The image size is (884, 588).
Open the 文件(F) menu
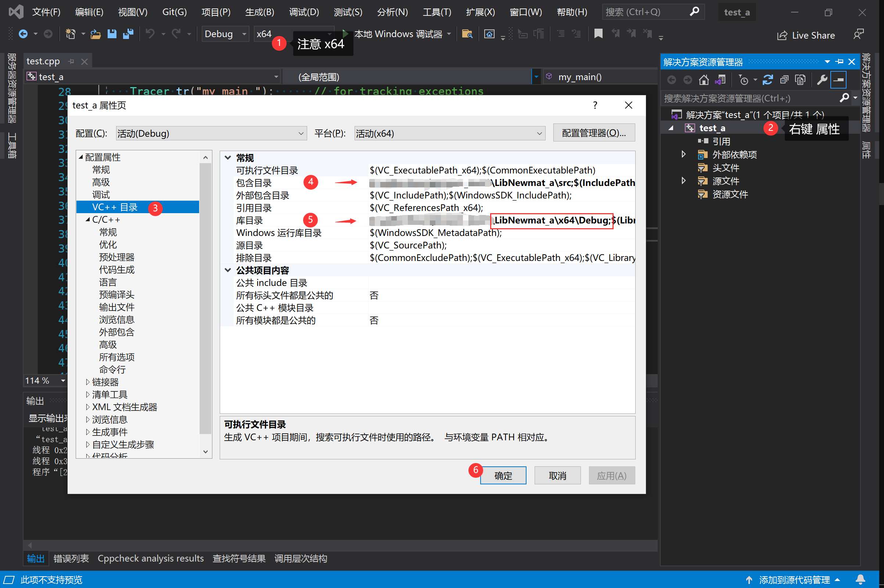click(46, 12)
